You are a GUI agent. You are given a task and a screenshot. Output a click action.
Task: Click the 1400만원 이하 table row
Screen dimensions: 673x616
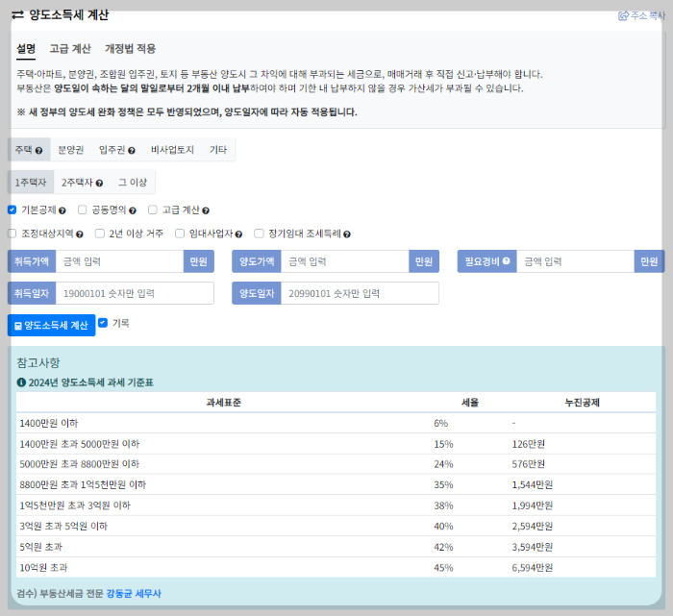(x=336, y=423)
